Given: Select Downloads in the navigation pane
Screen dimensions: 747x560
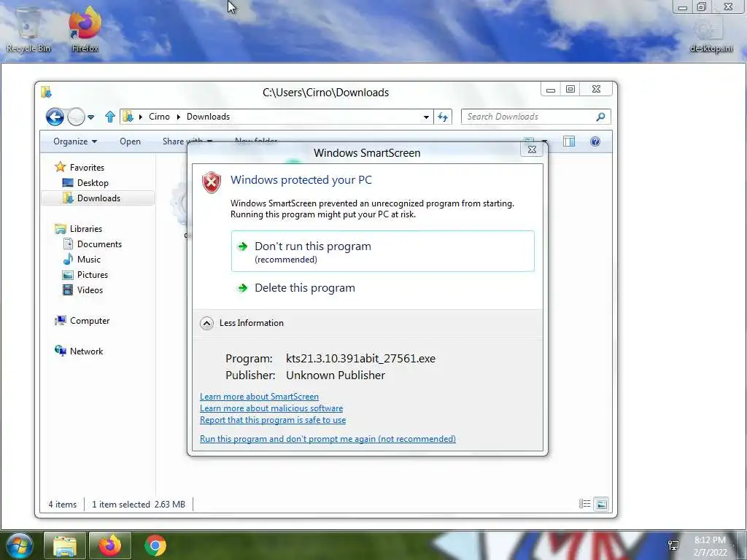Looking at the screenshot, I should coord(98,198).
